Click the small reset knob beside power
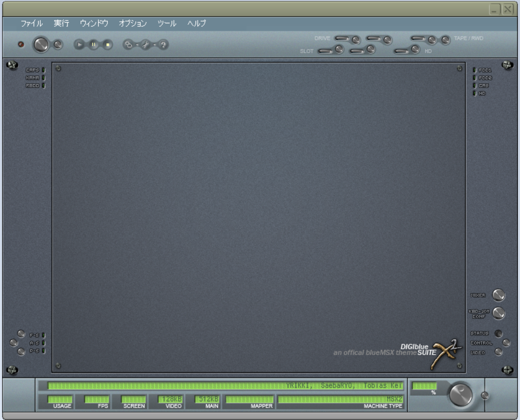Viewport: 520px width, 420px height. (x=58, y=44)
